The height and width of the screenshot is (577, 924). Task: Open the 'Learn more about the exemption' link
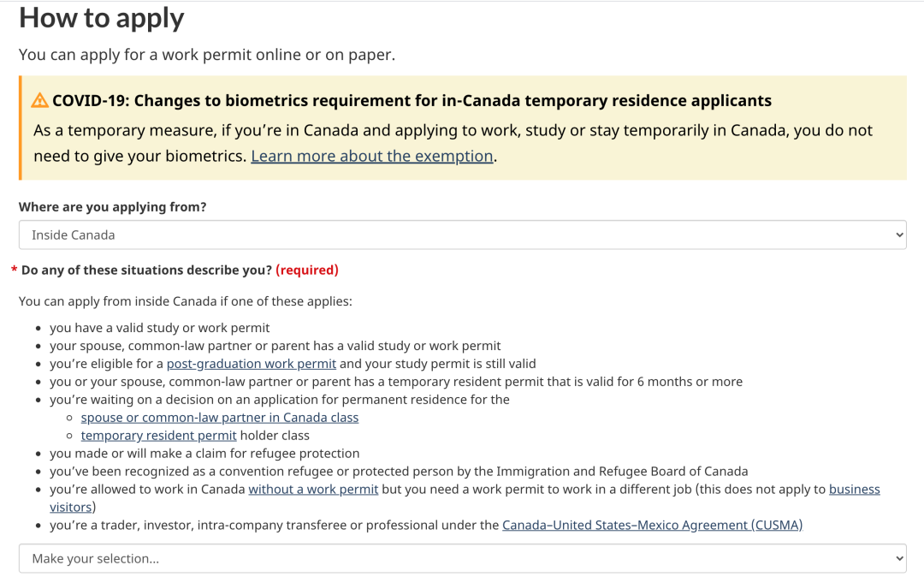tap(371, 156)
